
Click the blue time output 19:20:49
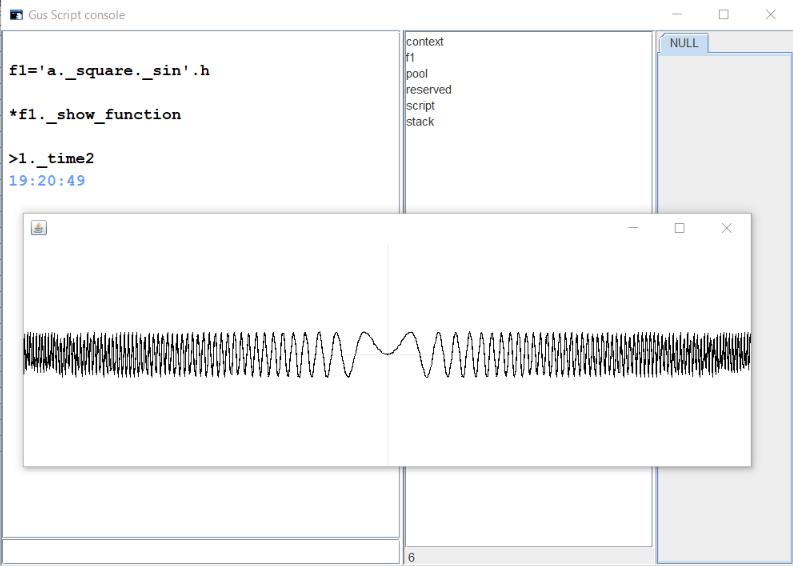pos(47,181)
